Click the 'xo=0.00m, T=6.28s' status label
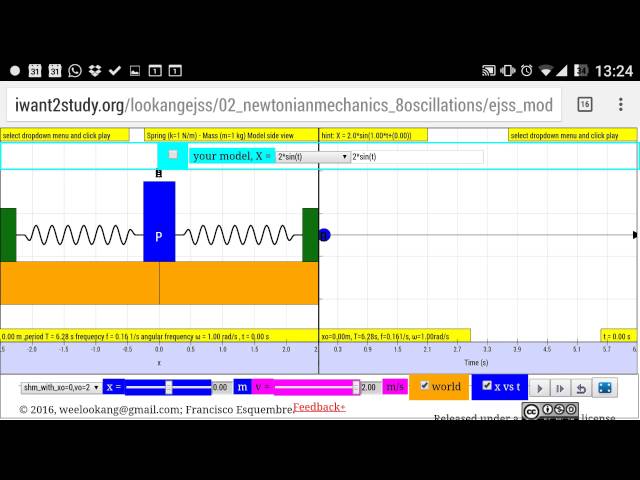This screenshot has height=480, width=640. click(395, 336)
